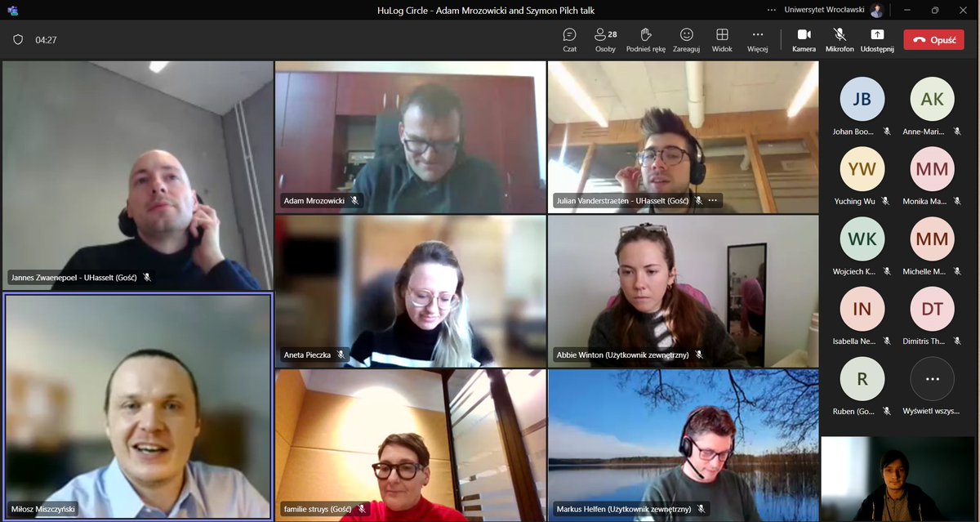Screen dimensions: 980x522
Task: Select familie struys video tile
Action: click(x=410, y=445)
